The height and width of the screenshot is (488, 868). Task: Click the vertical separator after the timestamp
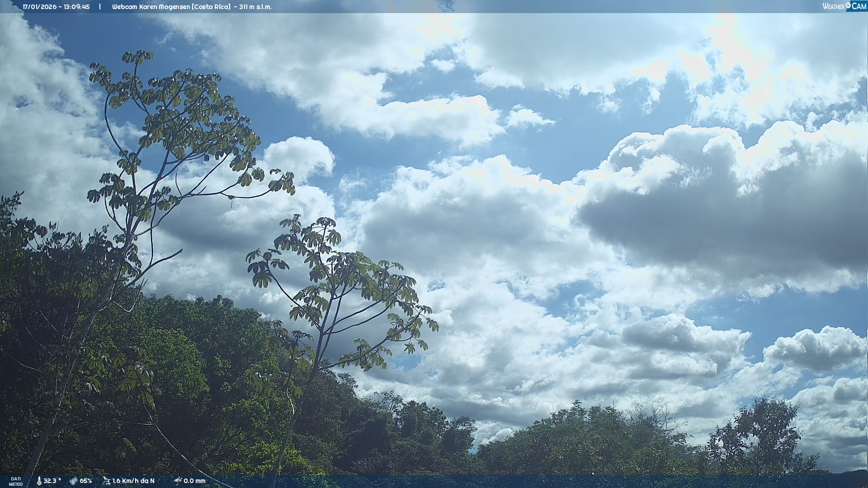(x=100, y=7)
